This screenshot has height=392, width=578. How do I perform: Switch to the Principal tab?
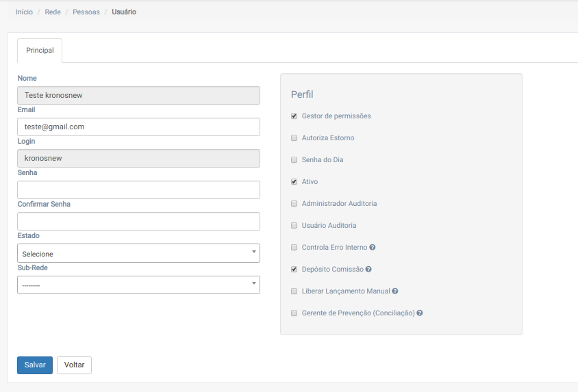click(x=40, y=51)
